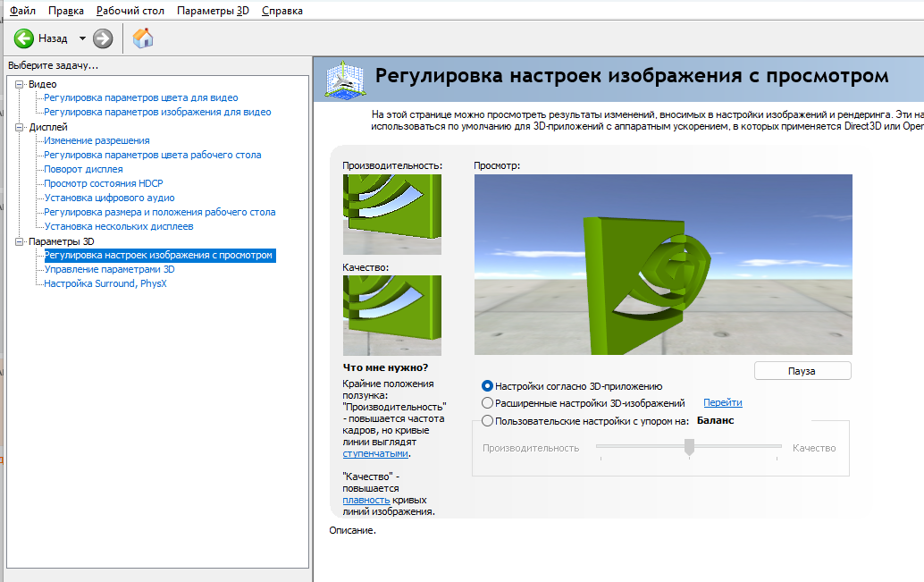The width and height of the screenshot is (924, 582).
Task: Open Настройка Surround, PhysX
Action: (x=105, y=283)
